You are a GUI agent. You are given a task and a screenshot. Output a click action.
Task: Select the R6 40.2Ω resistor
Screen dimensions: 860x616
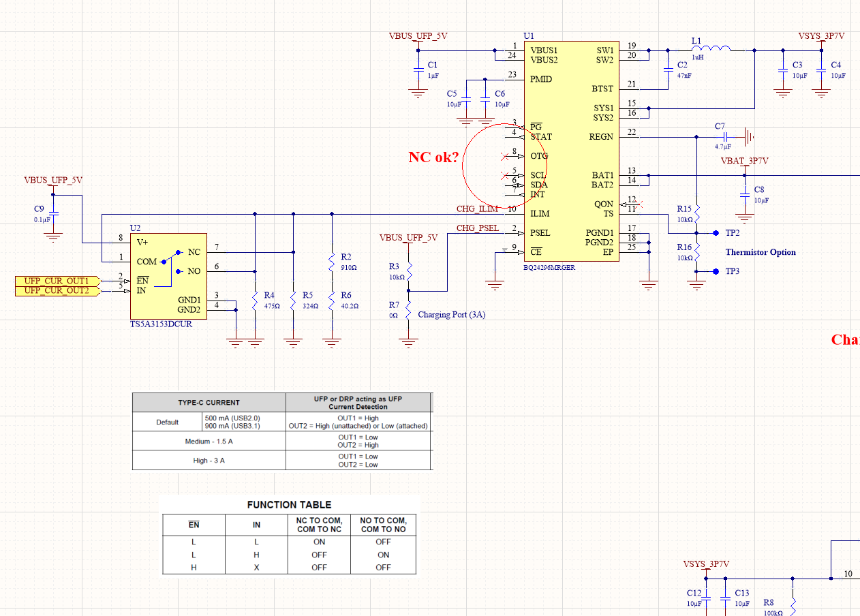[332, 300]
